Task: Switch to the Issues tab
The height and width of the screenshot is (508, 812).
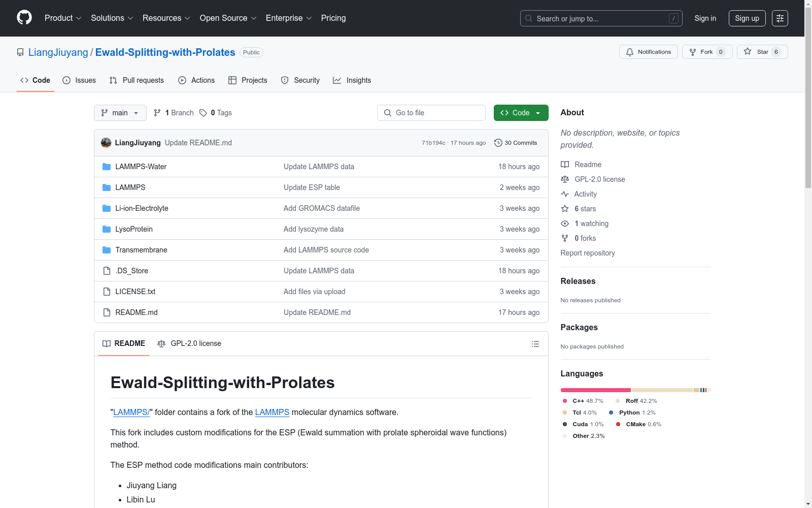Action: point(79,80)
